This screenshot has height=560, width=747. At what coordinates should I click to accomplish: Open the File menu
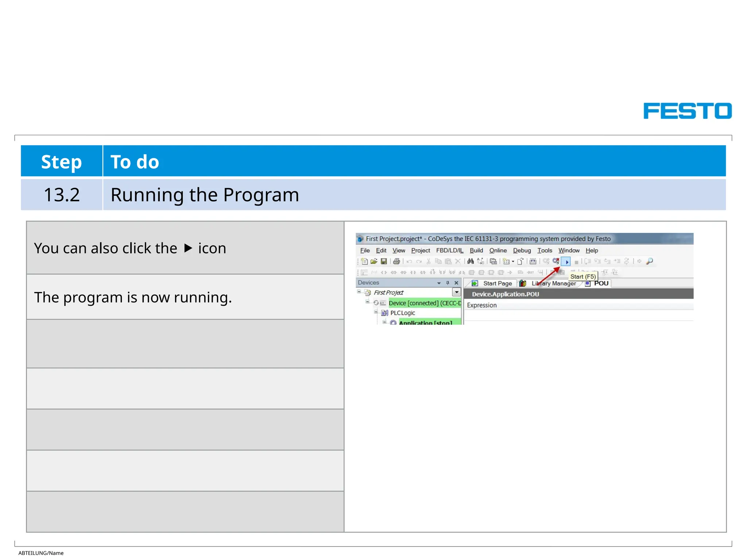(365, 250)
